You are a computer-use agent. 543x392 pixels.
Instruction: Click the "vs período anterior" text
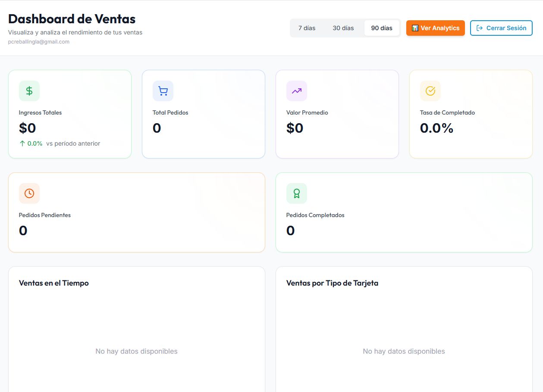[73, 143]
